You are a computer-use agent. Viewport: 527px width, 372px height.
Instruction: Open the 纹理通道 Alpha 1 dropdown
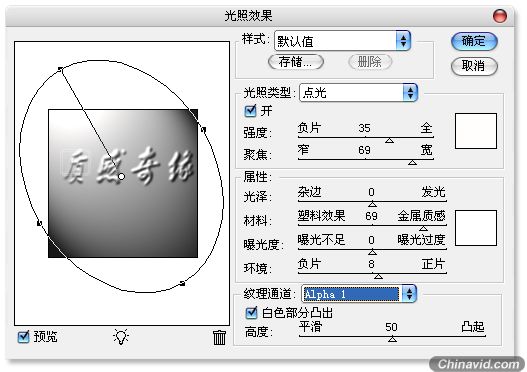[x=359, y=294]
